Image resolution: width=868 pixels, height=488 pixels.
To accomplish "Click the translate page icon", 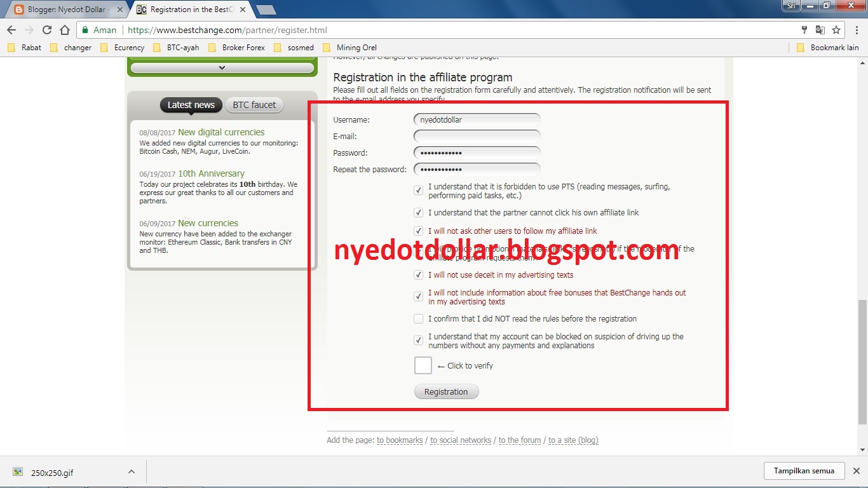I will tap(820, 30).
